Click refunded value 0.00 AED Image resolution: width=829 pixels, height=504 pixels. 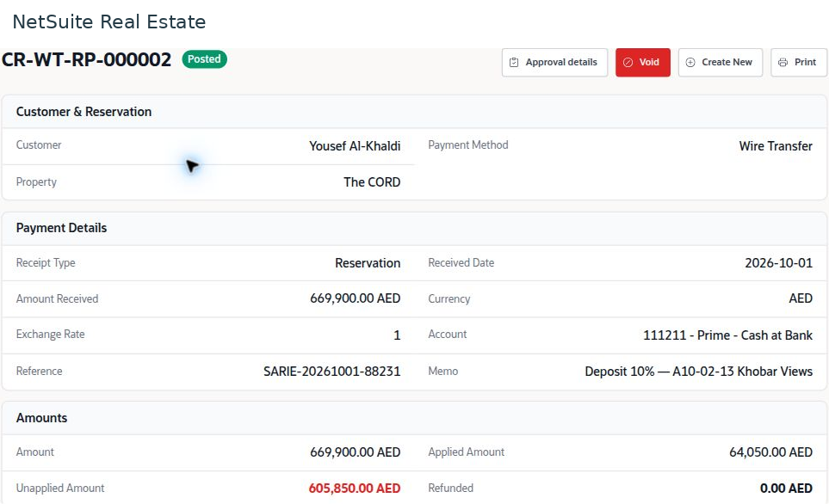[786, 489]
